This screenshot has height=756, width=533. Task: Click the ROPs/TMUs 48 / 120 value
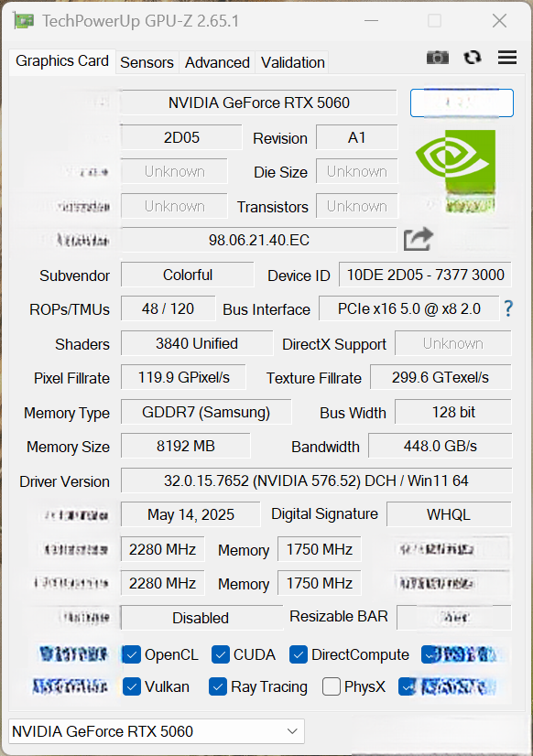pos(168,308)
